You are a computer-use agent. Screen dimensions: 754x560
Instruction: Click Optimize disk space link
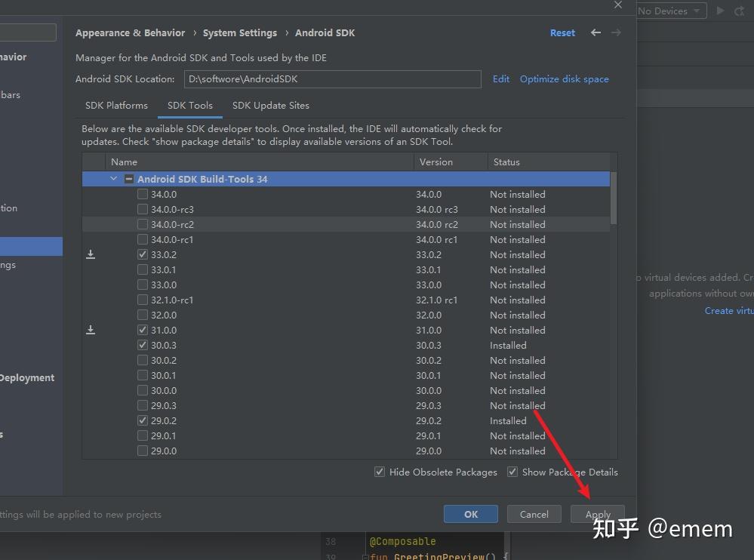click(x=564, y=78)
